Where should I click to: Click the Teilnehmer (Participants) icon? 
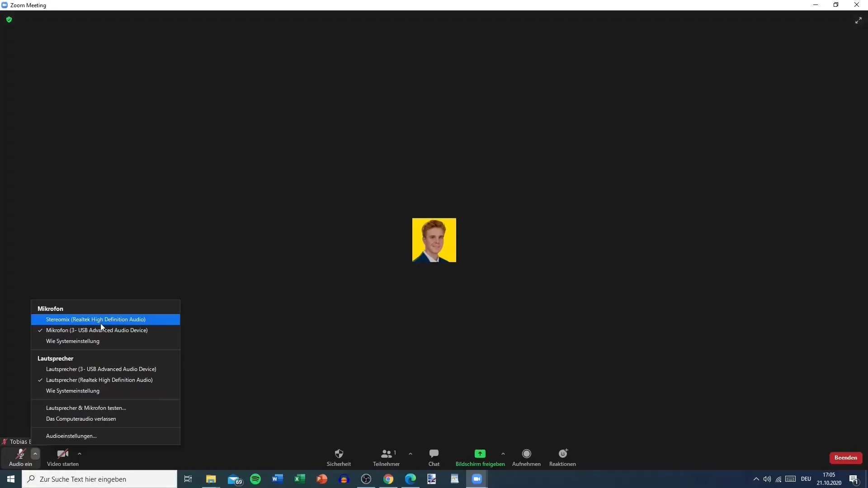387,457
